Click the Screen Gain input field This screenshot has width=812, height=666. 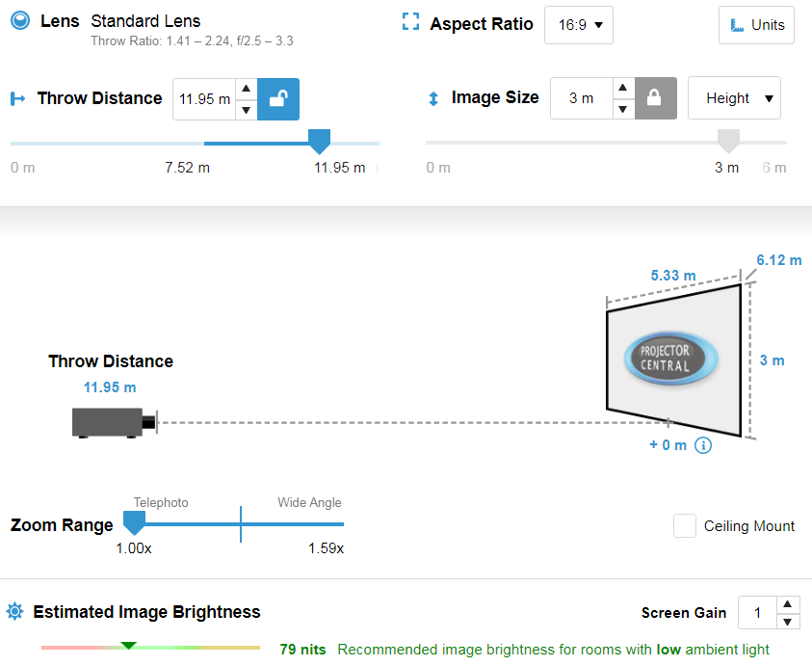click(757, 613)
